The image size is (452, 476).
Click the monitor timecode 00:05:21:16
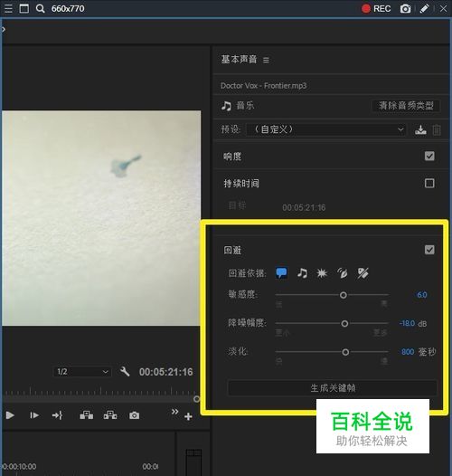[165, 372]
